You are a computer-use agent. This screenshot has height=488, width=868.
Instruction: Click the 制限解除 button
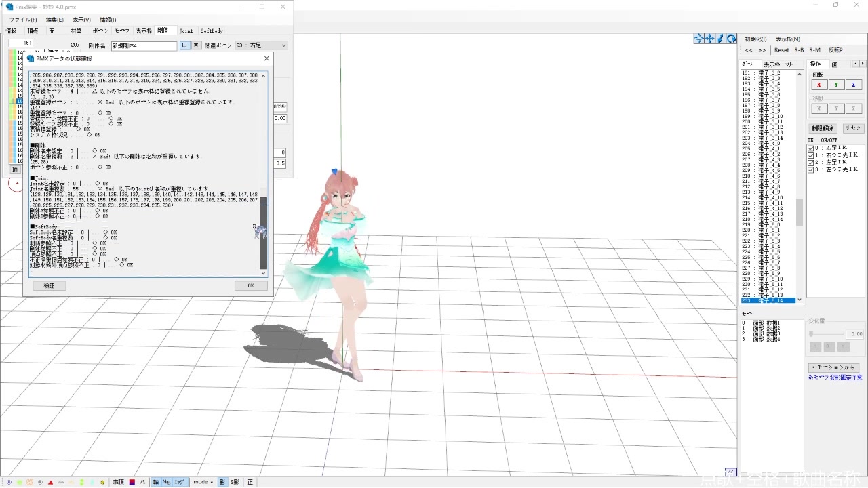[823, 128]
